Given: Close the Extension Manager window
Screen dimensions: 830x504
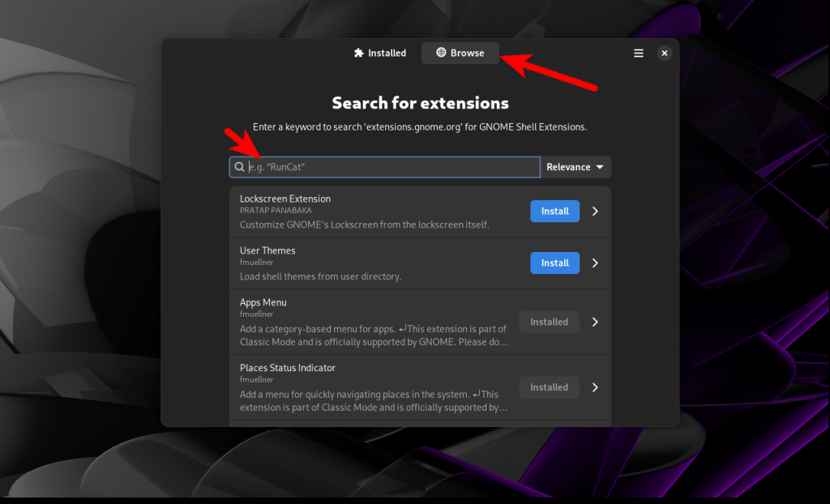Looking at the screenshot, I should (x=664, y=53).
